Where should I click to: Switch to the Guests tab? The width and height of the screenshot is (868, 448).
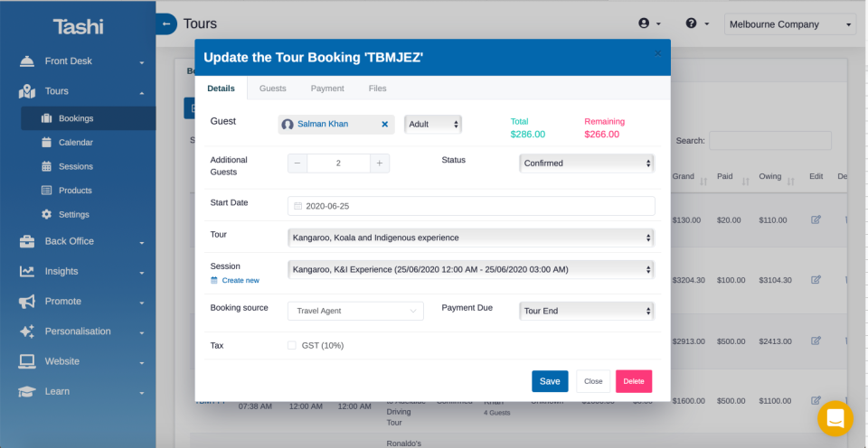[x=272, y=89]
